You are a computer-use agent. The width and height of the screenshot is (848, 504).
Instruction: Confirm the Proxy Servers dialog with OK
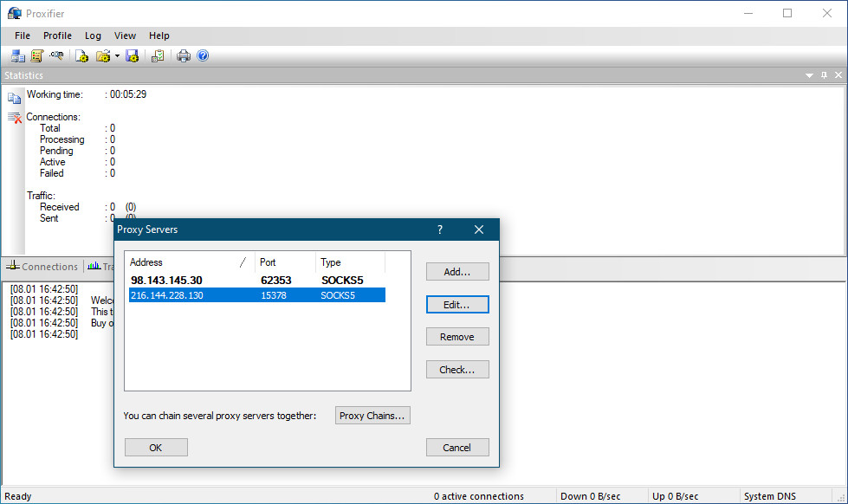pos(156,447)
